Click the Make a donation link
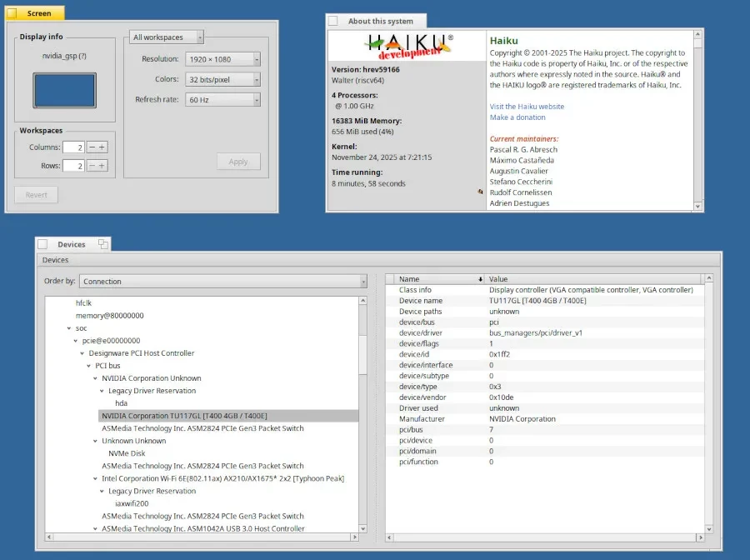Screen dimensions: 750x560 pos(517,117)
